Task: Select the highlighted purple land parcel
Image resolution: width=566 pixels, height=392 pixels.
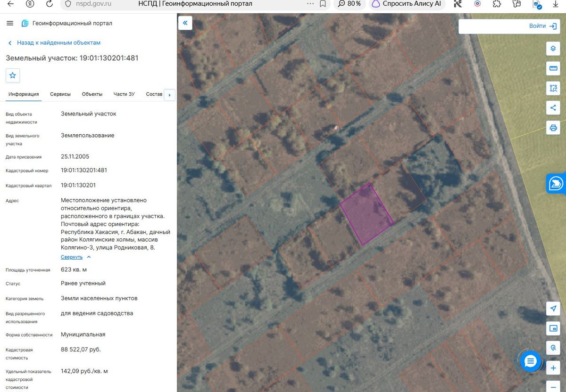Action: point(367,214)
